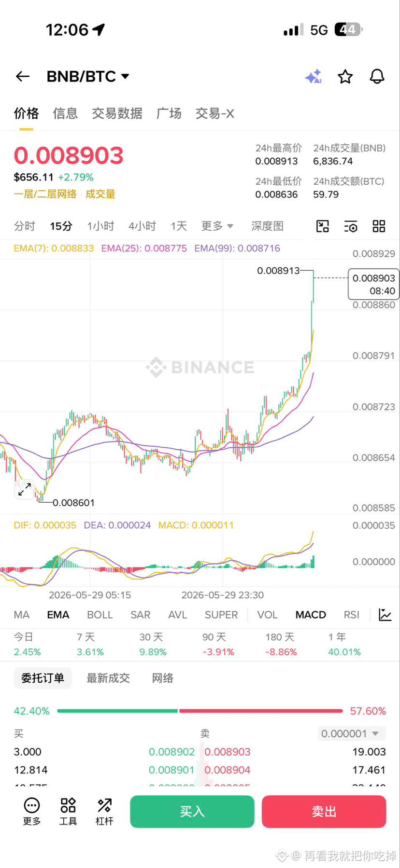This screenshot has width=400, height=868.
Task: Select bid price 0.008902 in order book
Action: [x=171, y=752]
